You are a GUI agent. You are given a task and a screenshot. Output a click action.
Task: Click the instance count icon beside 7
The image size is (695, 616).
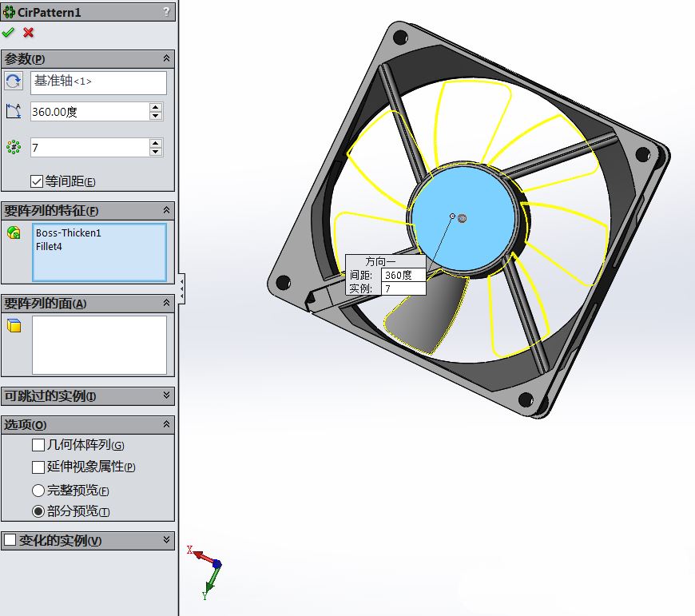click(14, 147)
